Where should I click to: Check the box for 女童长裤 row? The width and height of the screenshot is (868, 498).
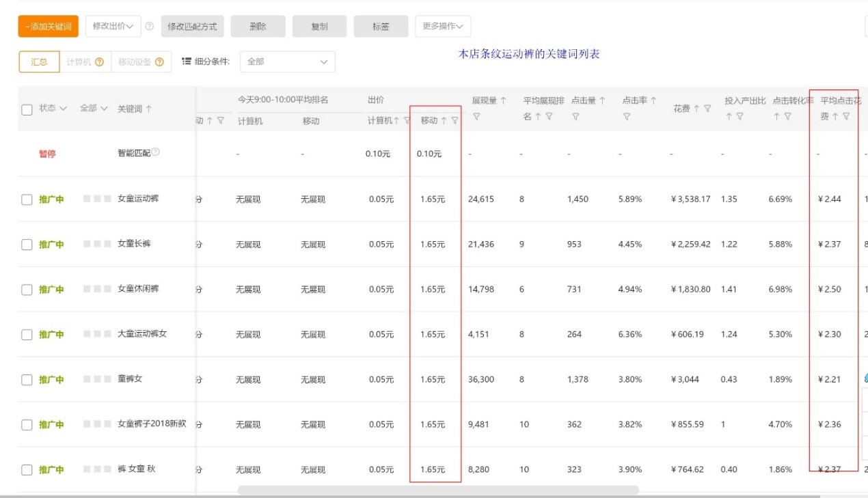(x=27, y=245)
